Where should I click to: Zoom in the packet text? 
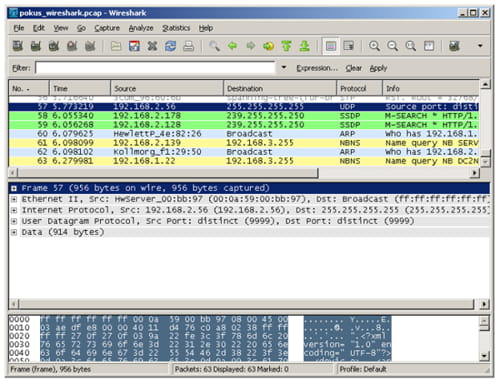(x=375, y=46)
